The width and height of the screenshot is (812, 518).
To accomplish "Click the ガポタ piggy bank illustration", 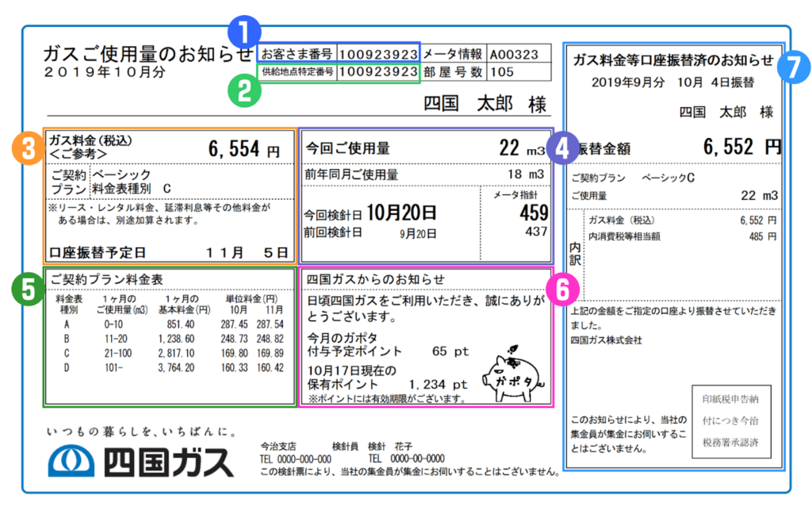I will pyautogui.click(x=513, y=374).
